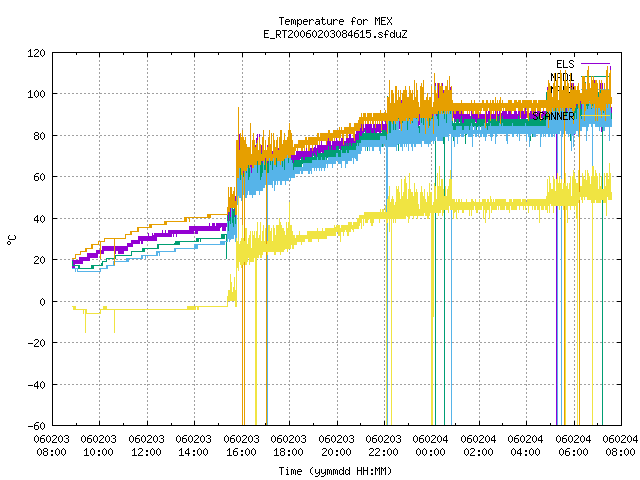
Task: Pick the yellow SCANNER legend line sample
Action: (x=596, y=116)
